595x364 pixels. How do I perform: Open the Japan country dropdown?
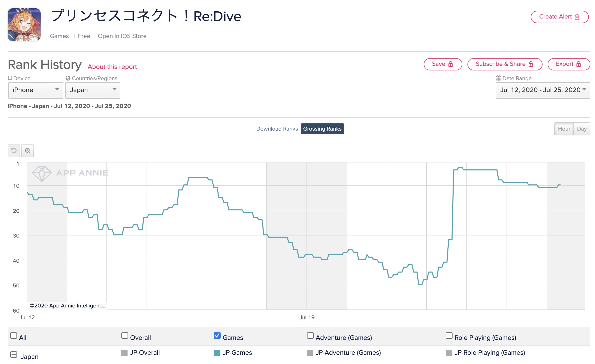[x=93, y=90]
